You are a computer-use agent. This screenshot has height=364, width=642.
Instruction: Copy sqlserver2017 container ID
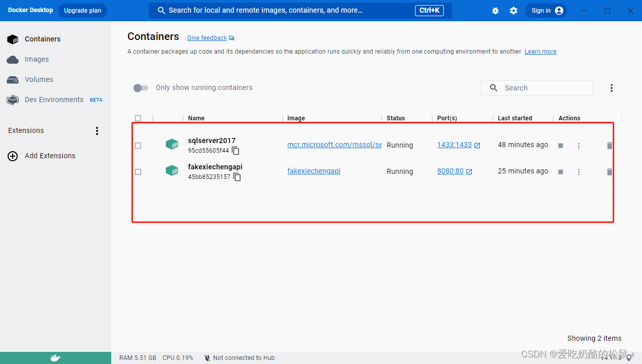point(236,151)
